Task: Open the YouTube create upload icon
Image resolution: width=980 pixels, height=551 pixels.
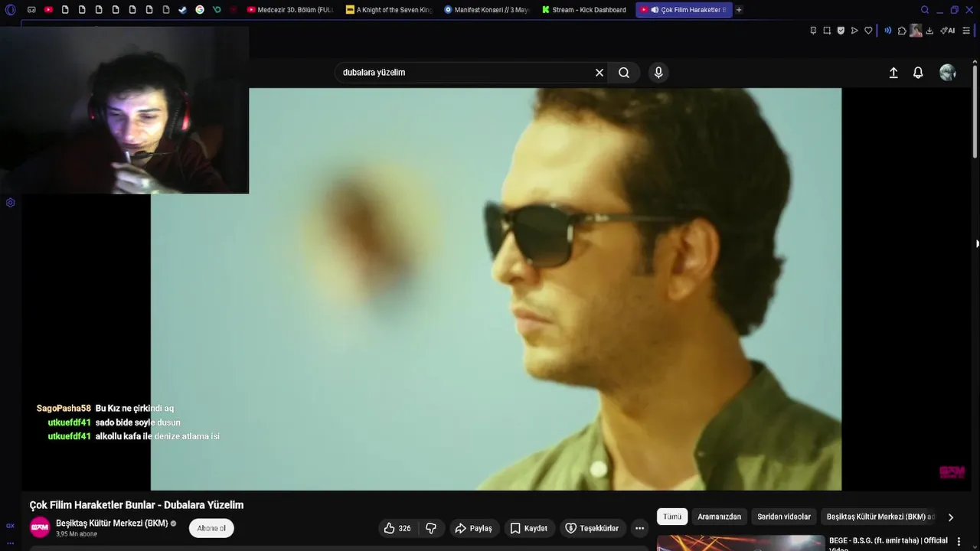Action: [x=893, y=73]
